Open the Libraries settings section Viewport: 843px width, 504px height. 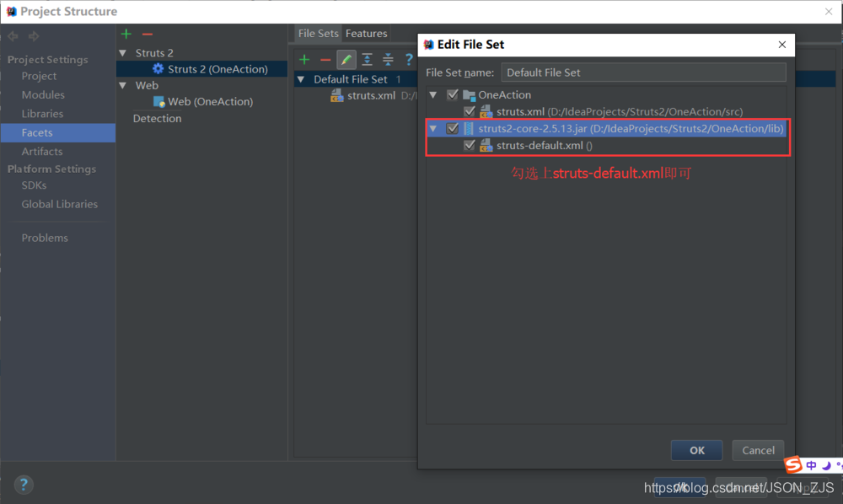pyautogui.click(x=42, y=114)
